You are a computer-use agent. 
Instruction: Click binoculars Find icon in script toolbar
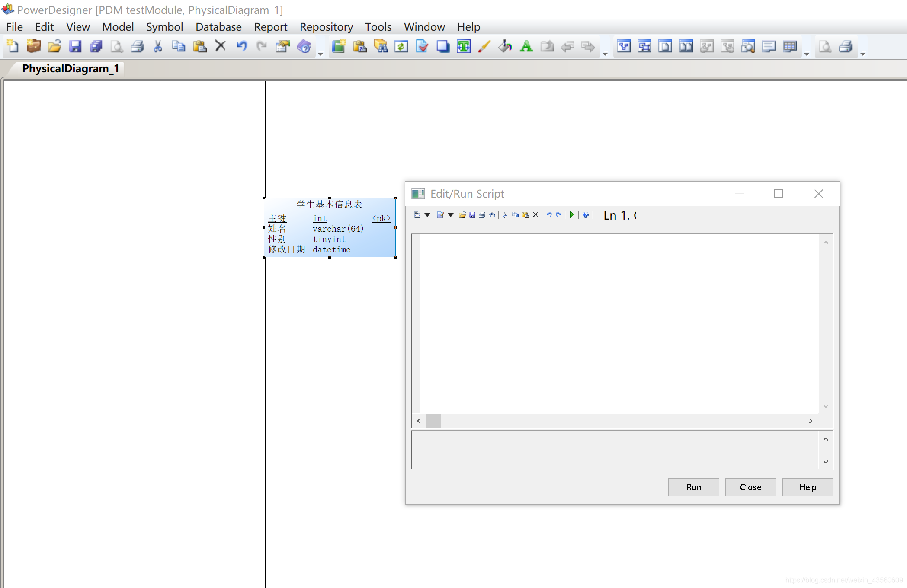click(492, 215)
